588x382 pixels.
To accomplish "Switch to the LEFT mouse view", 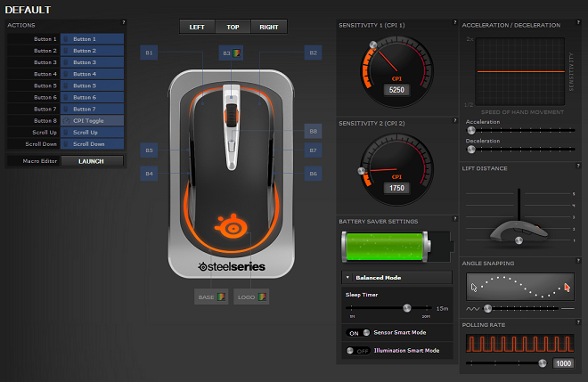I will coord(197,27).
